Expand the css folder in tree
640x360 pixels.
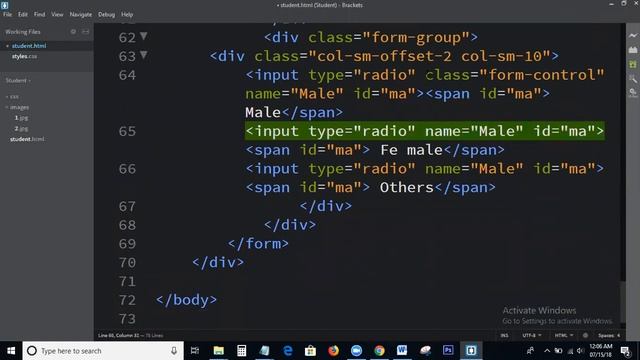pyautogui.click(x=13, y=97)
